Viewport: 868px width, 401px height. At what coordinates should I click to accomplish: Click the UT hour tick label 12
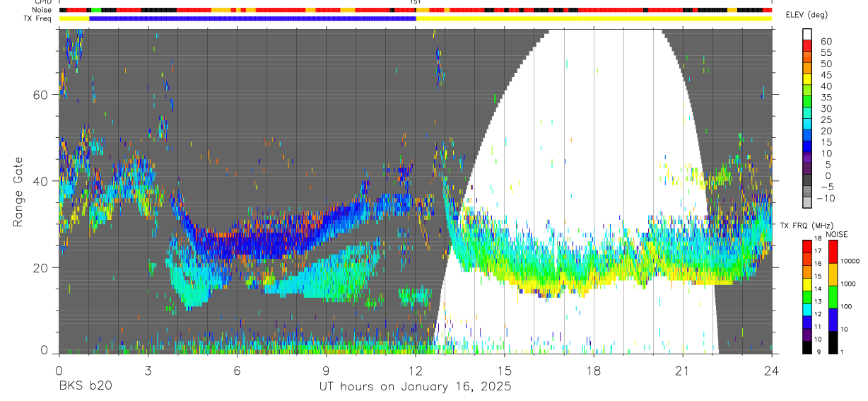coord(416,371)
